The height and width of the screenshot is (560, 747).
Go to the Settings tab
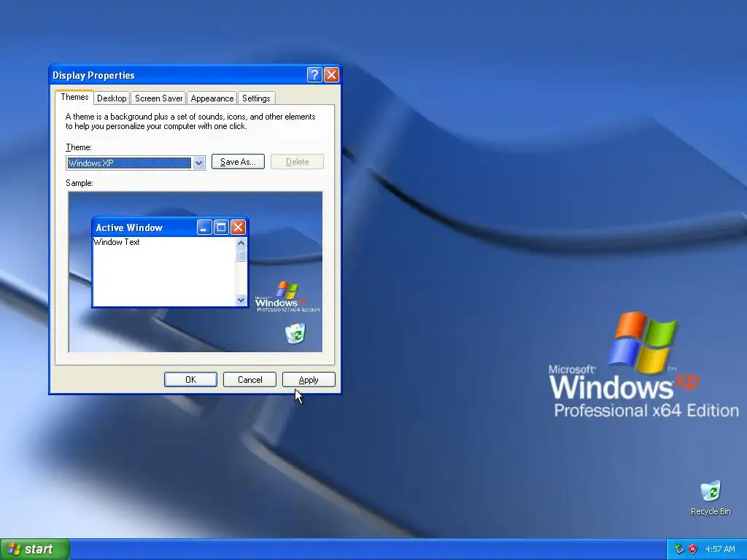pos(256,98)
